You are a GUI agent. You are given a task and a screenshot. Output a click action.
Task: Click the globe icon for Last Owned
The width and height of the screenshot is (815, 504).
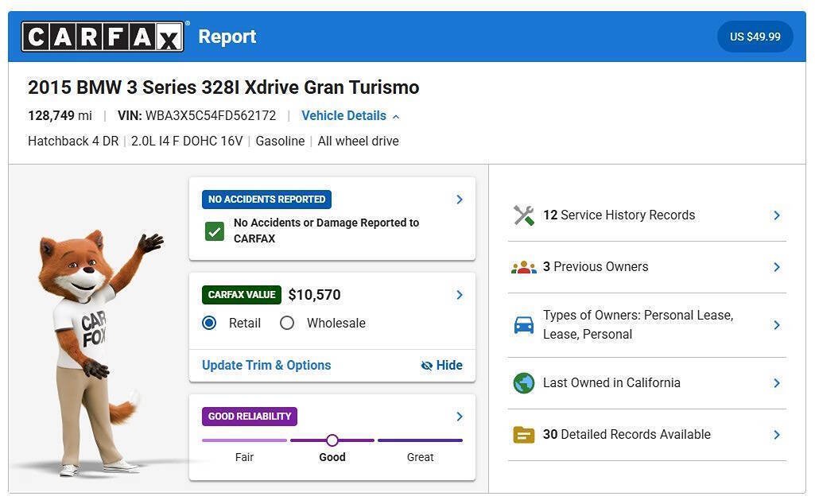click(523, 383)
